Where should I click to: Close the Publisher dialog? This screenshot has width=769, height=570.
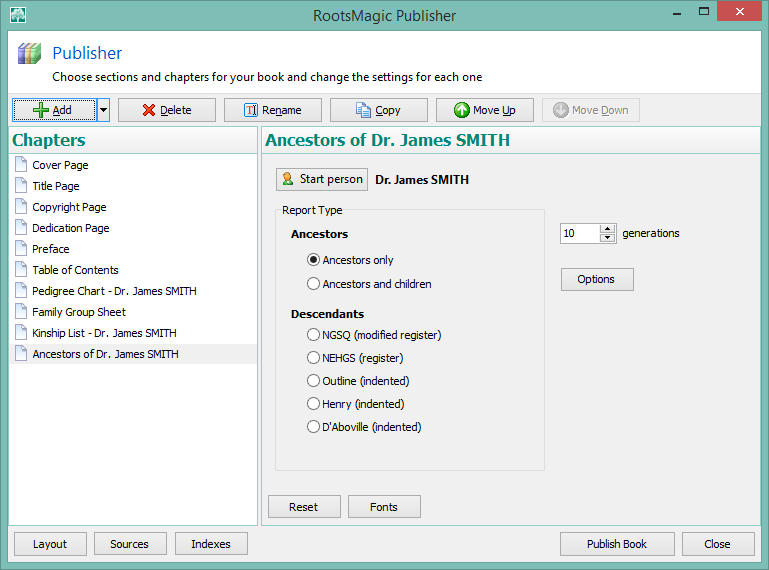(x=718, y=544)
